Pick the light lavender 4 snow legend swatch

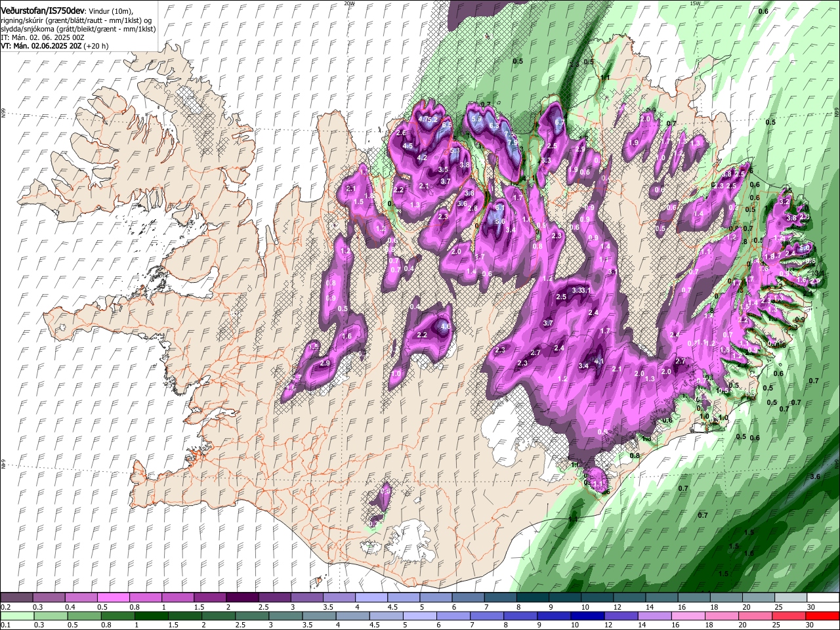(371, 598)
